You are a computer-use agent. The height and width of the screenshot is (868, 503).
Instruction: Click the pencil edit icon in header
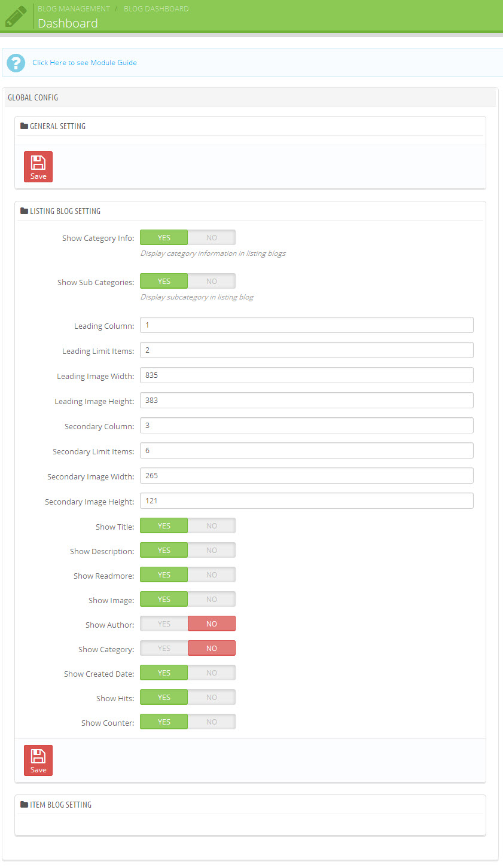(16, 16)
